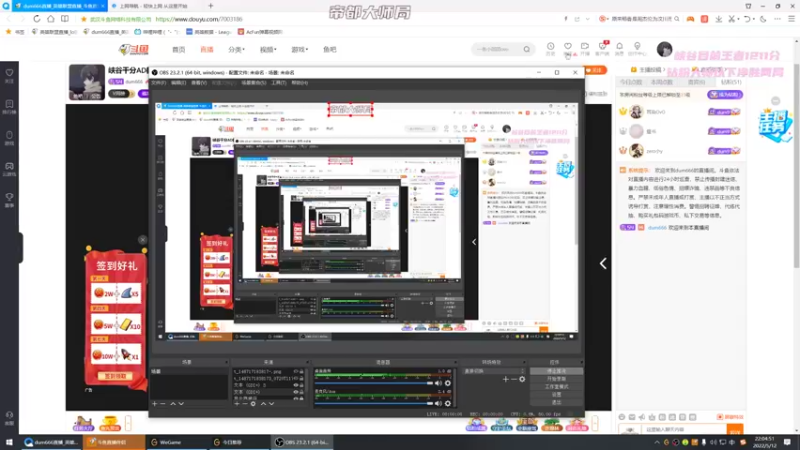Click the game controller icon in left sidebar
Image resolution: width=800 pixels, height=450 pixels.
pyautogui.click(x=9, y=166)
